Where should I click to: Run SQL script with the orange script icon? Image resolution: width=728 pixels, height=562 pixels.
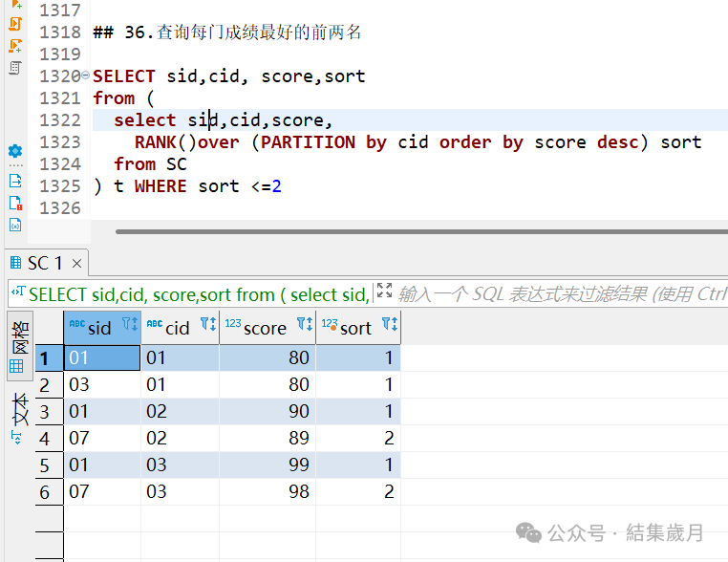[15, 23]
